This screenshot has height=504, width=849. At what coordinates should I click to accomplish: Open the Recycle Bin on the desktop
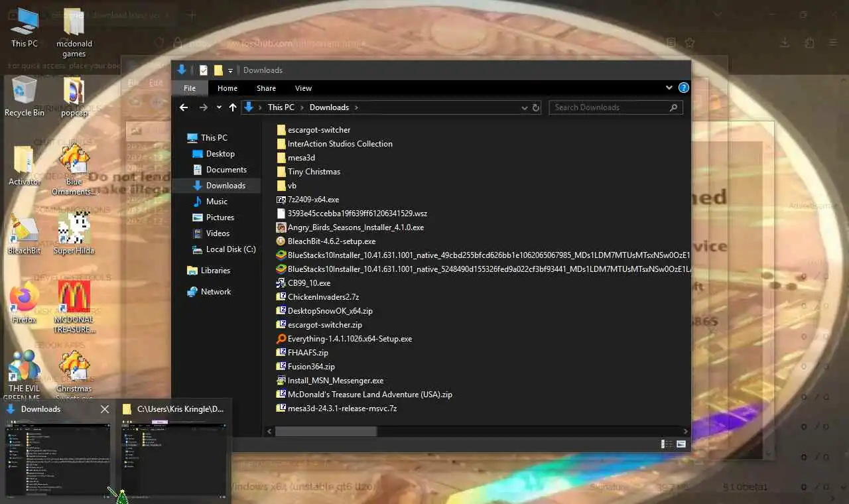tap(25, 96)
